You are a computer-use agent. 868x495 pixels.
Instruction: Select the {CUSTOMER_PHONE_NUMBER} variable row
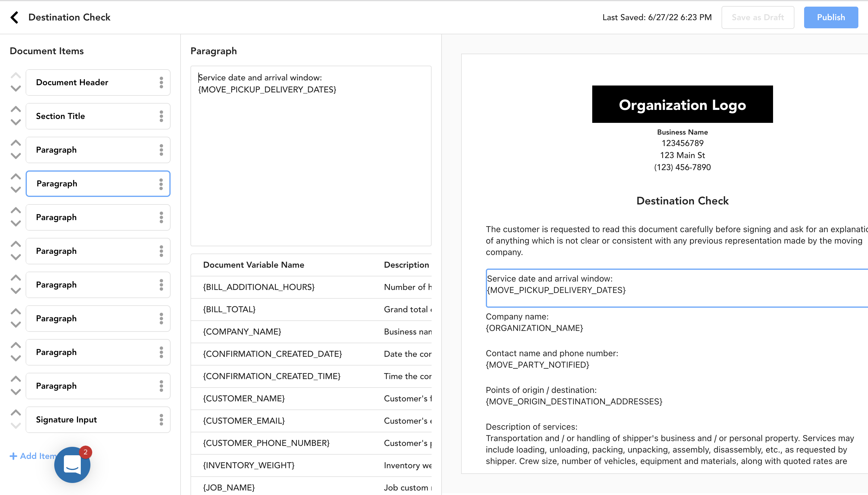coord(311,443)
